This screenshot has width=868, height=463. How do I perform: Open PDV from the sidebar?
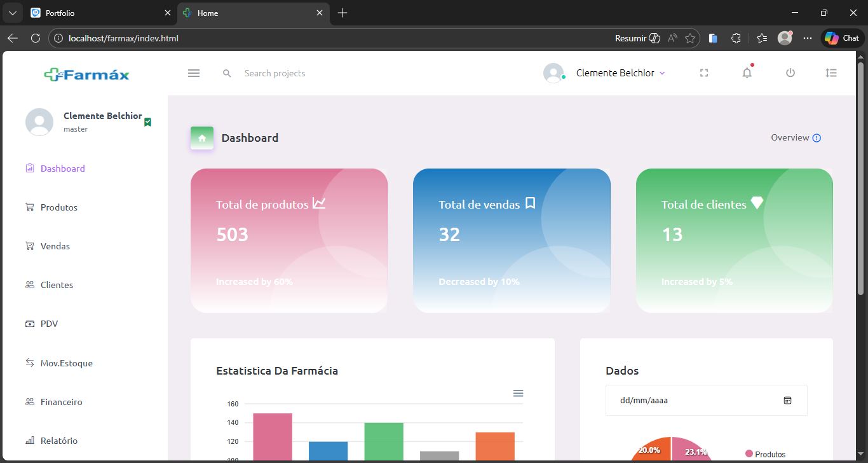tap(49, 324)
